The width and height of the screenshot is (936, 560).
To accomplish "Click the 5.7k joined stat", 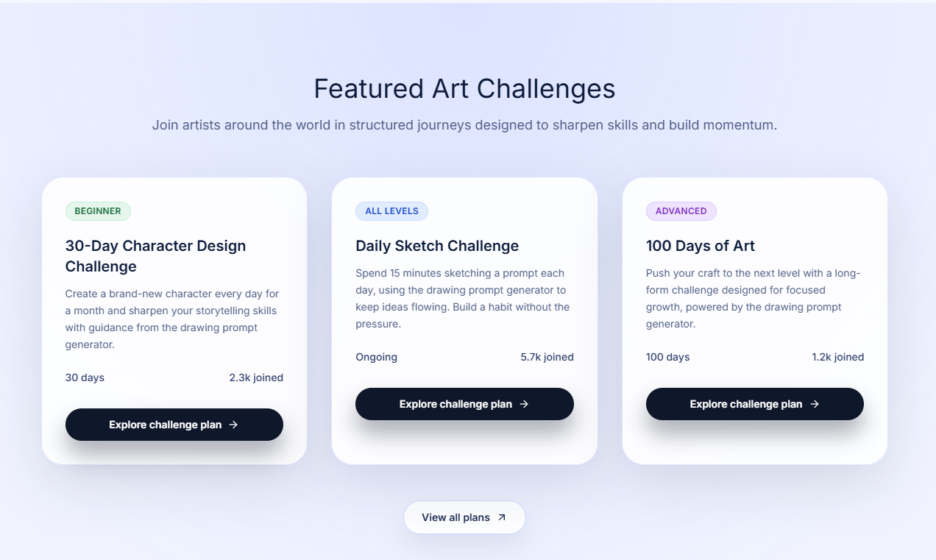I will (547, 357).
